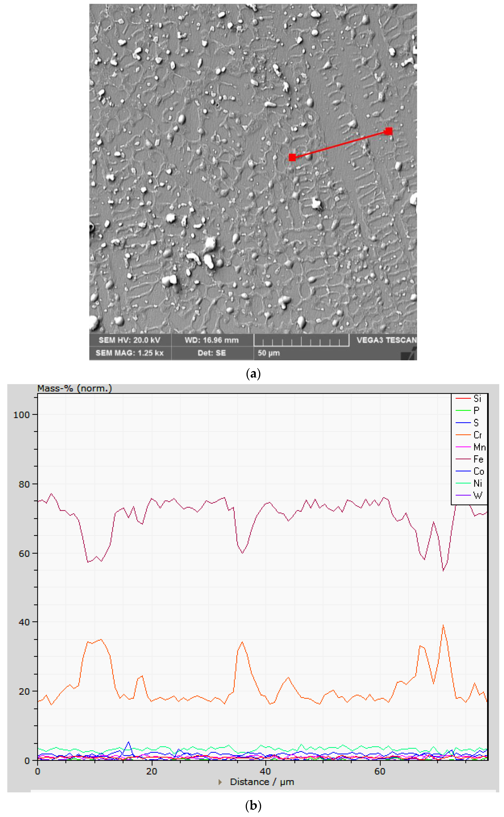Image resolution: width=504 pixels, height=817 pixels.
Task: Click the left red line-scan endpoint marker
Action: pos(292,158)
